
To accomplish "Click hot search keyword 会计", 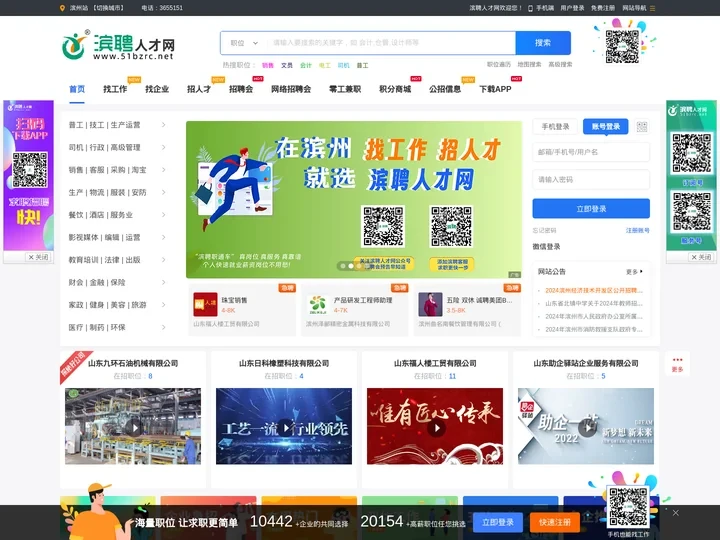I will 306,65.
